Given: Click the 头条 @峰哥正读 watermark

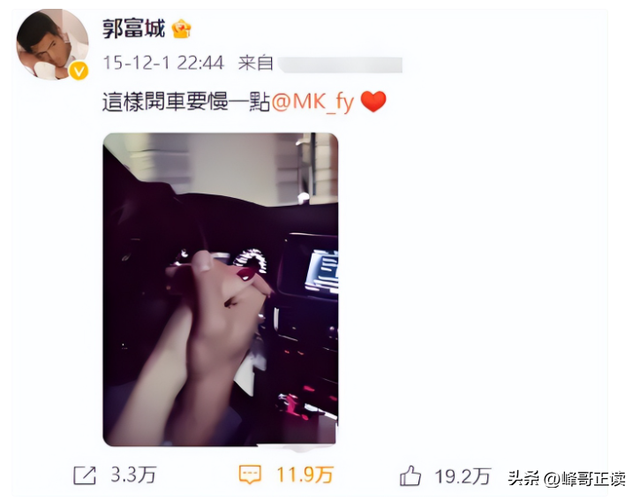Looking at the screenshot, I should click(x=567, y=479).
